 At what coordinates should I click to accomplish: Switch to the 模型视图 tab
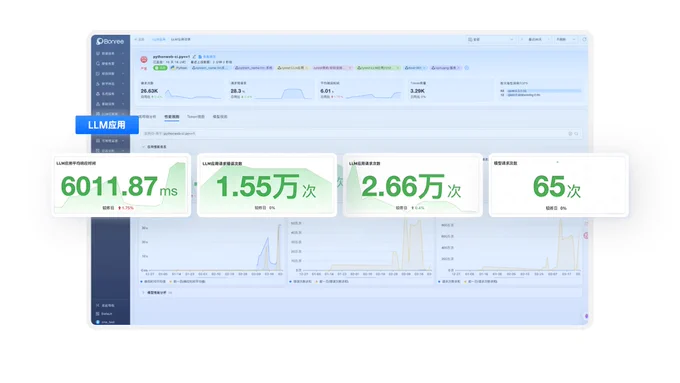click(x=220, y=117)
